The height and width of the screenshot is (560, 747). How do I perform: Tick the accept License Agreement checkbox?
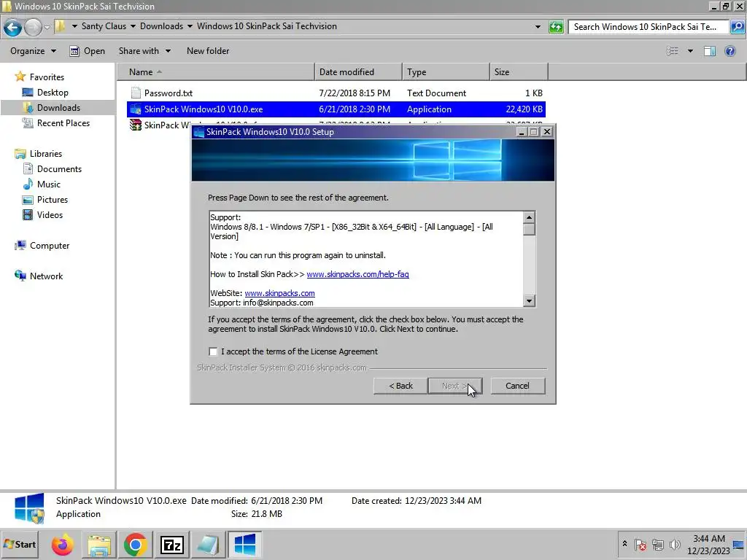tap(213, 351)
